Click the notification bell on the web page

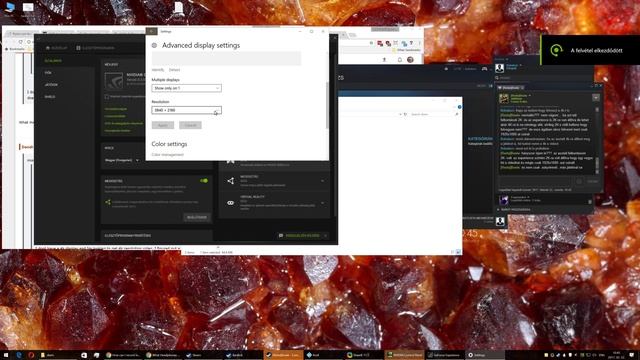point(400,60)
